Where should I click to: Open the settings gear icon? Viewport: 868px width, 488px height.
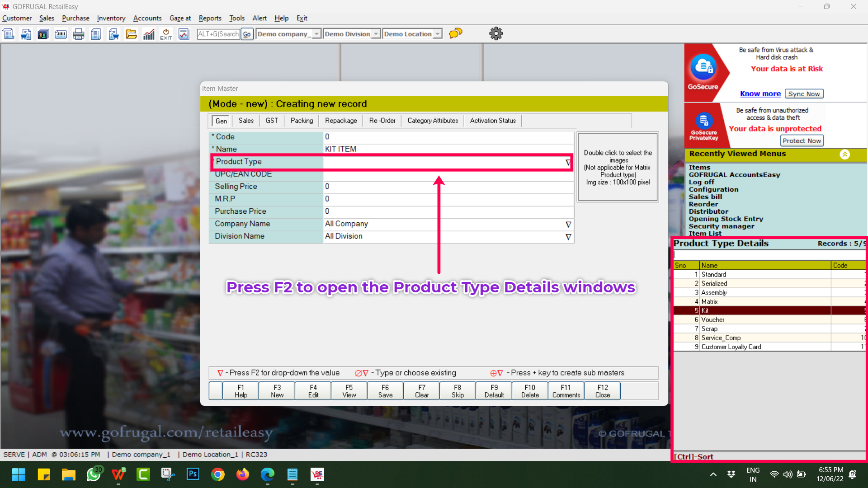[496, 33]
